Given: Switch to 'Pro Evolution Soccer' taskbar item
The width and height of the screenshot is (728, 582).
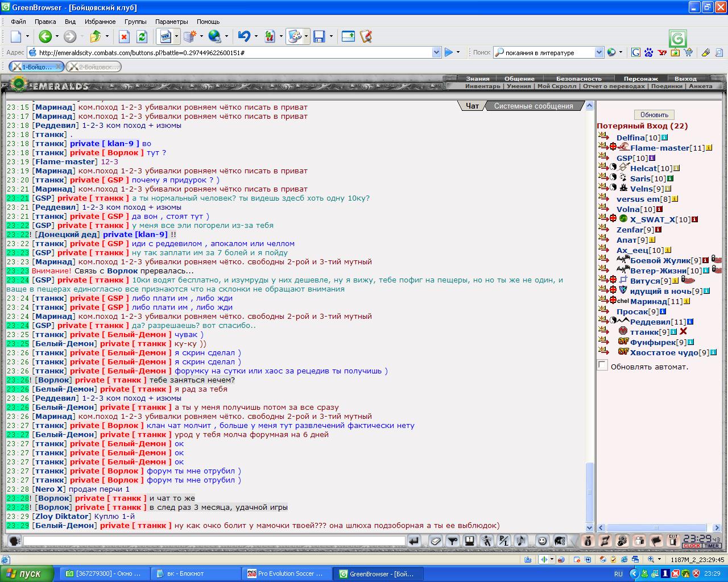Looking at the screenshot, I should pyautogui.click(x=287, y=573).
